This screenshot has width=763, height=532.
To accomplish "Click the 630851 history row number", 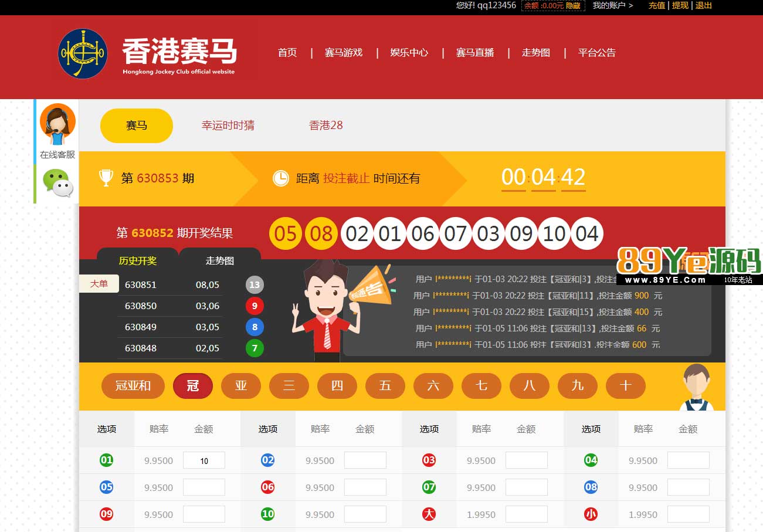I will click(141, 285).
